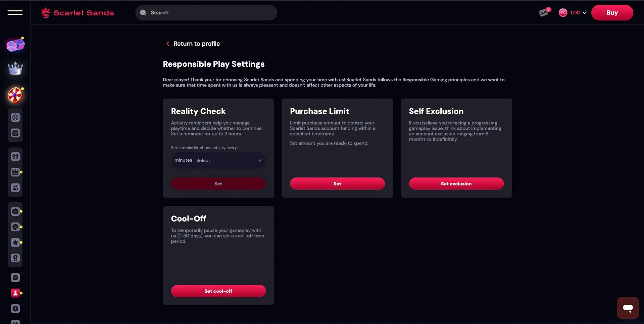Open the prize wheel sidebar icon
The height and width of the screenshot is (324, 644).
coord(15,95)
